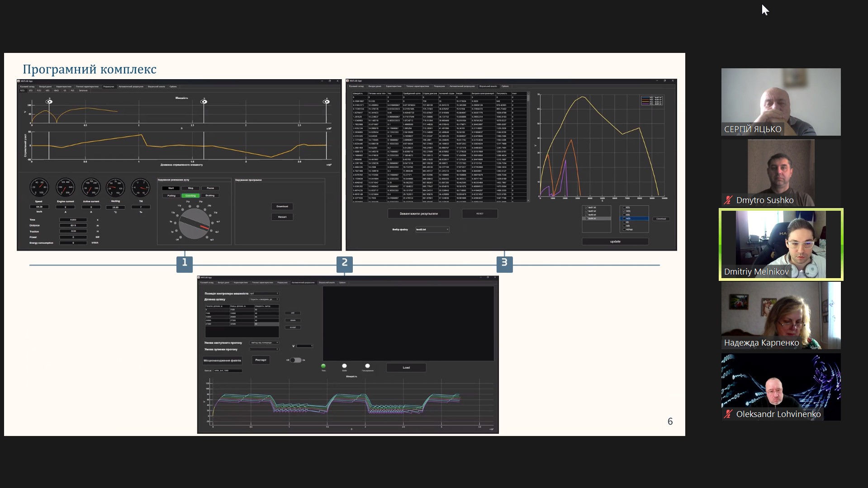The image size is (868, 488).
Task: Click the Tilt gauge dial
Action: coord(141,187)
